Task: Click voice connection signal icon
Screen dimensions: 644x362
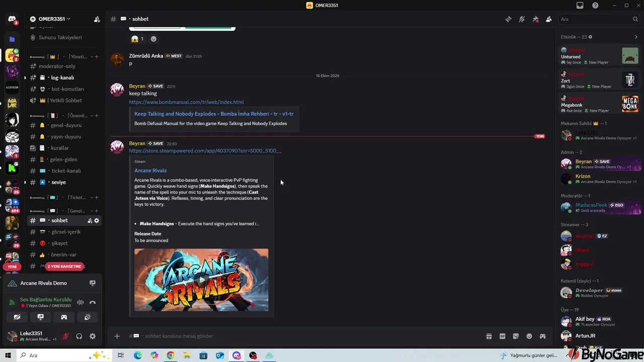Action: tap(12, 303)
